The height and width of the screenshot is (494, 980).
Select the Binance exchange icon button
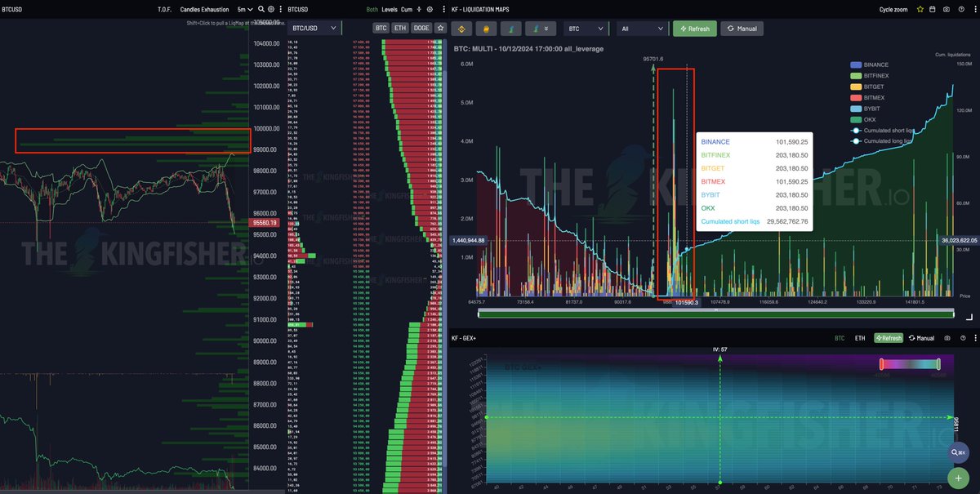pyautogui.click(x=462, y=28)
